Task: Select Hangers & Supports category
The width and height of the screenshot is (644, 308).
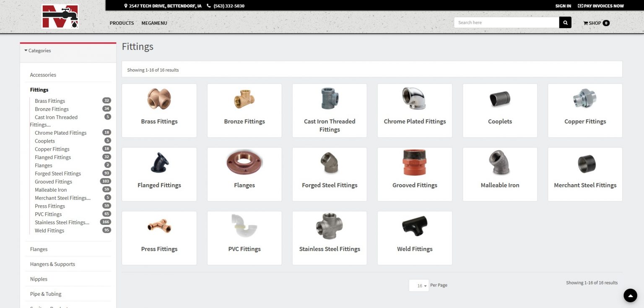Action: coord(52,264)
